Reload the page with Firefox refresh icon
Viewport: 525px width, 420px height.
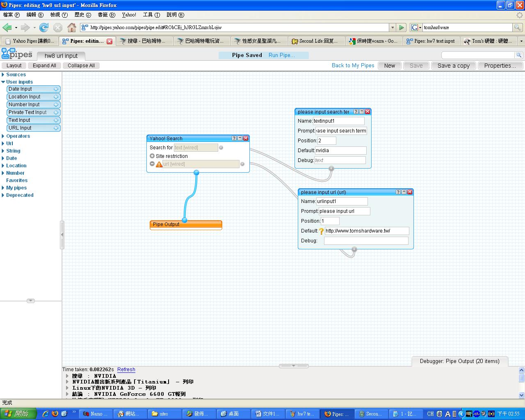pyautogui.click(x=44, y=27)
